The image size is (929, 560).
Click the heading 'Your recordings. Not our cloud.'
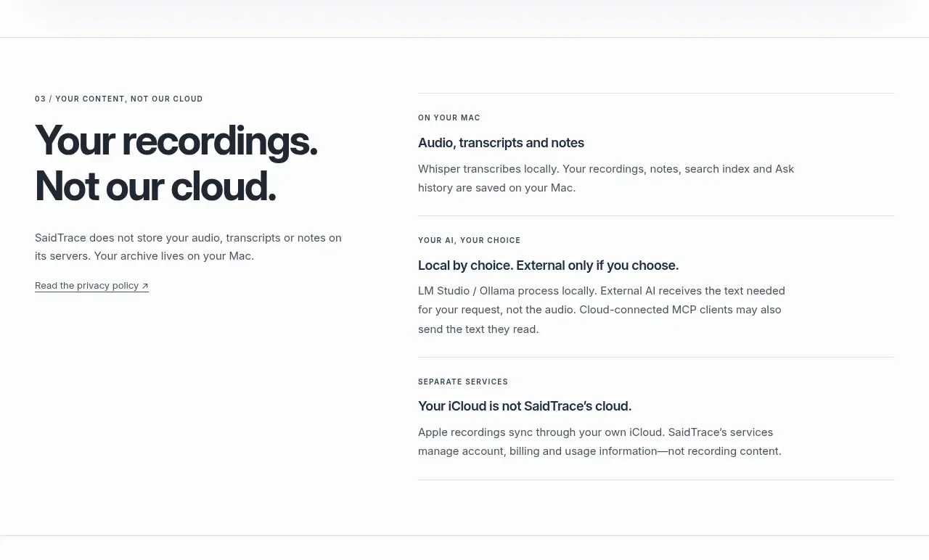pos(176,163)
